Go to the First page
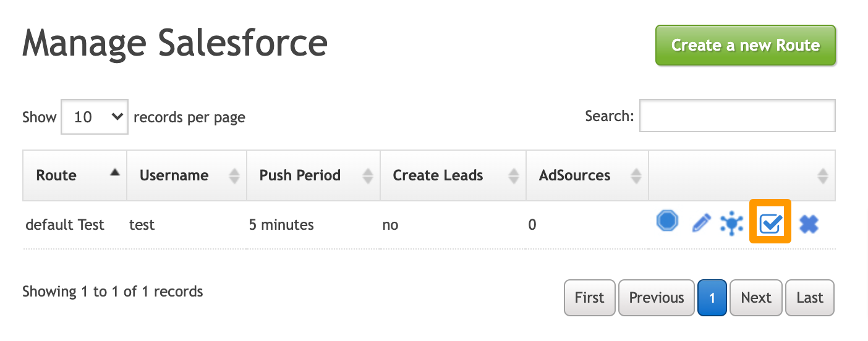The image size is (868, 341). 589,298
